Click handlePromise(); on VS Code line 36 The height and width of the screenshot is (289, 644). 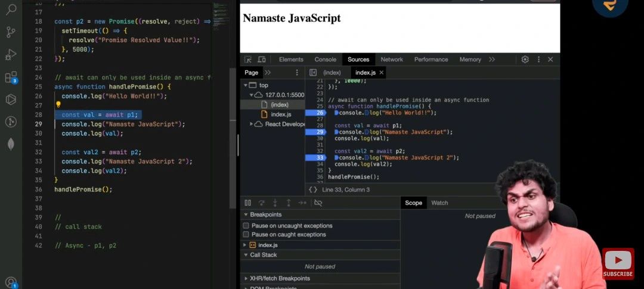(83, 189)
